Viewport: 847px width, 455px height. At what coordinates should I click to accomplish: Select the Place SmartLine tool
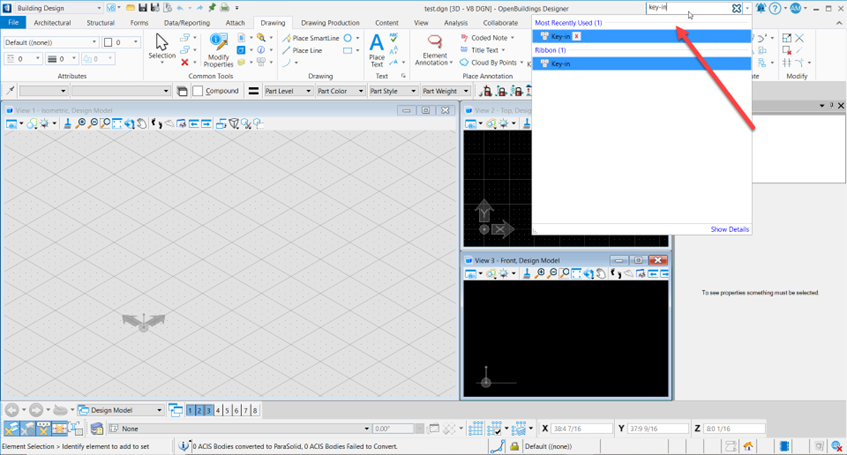[x=311, y=38]
